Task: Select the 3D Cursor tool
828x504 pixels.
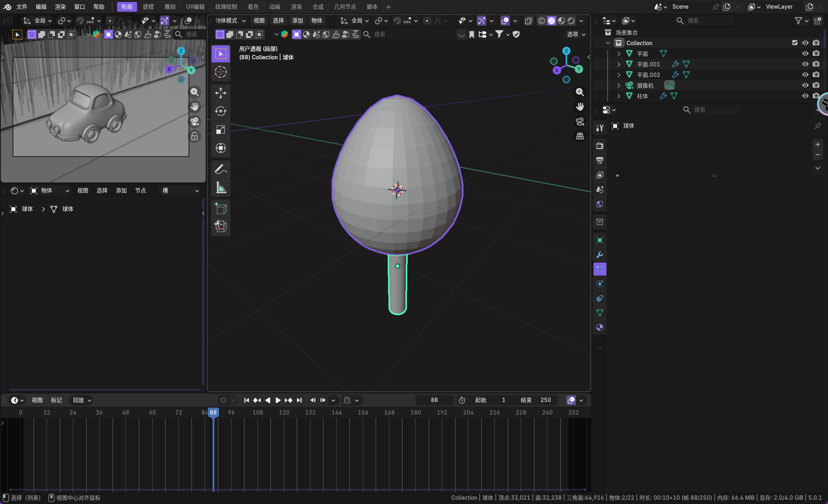Action: click(220, 72)
